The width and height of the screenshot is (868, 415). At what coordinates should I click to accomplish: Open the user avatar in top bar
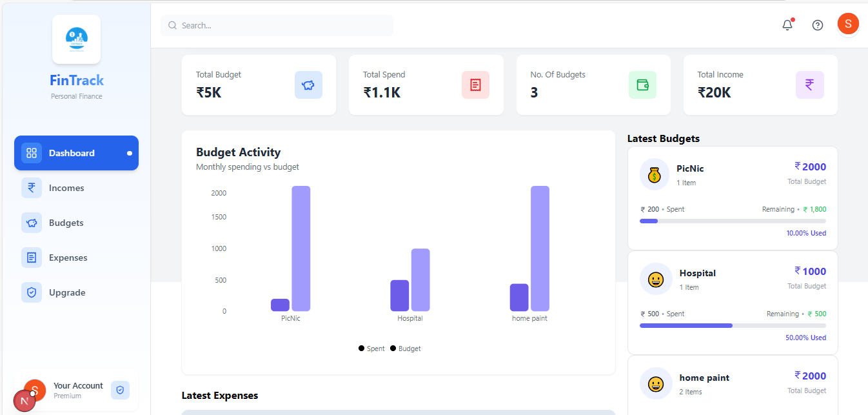847,24
